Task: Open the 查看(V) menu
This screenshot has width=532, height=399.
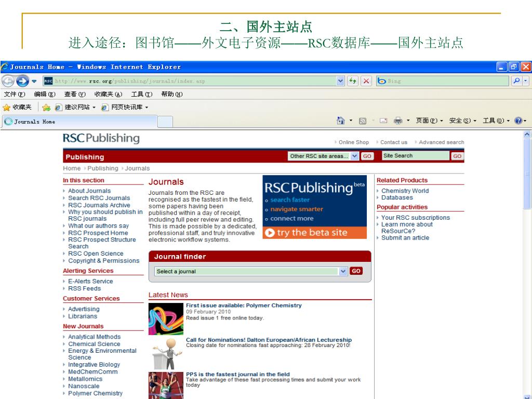Action: pyautogui.click(x=75, y=94)
